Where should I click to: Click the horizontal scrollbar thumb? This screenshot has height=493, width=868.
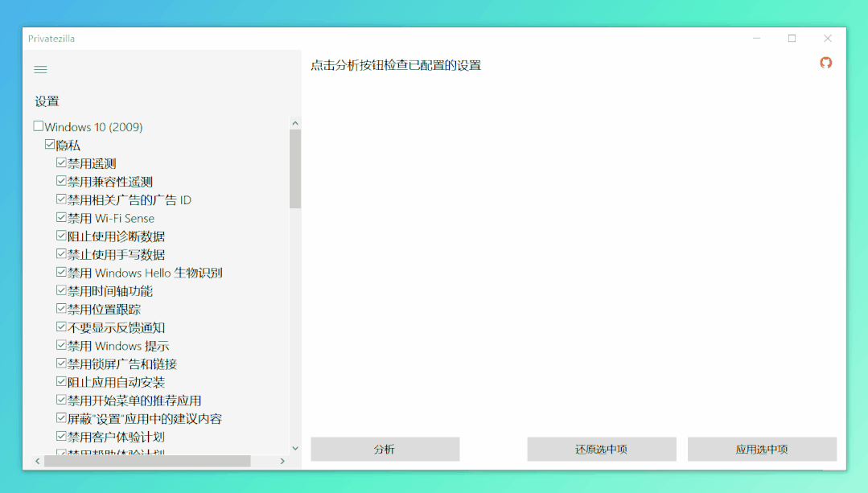147,461
